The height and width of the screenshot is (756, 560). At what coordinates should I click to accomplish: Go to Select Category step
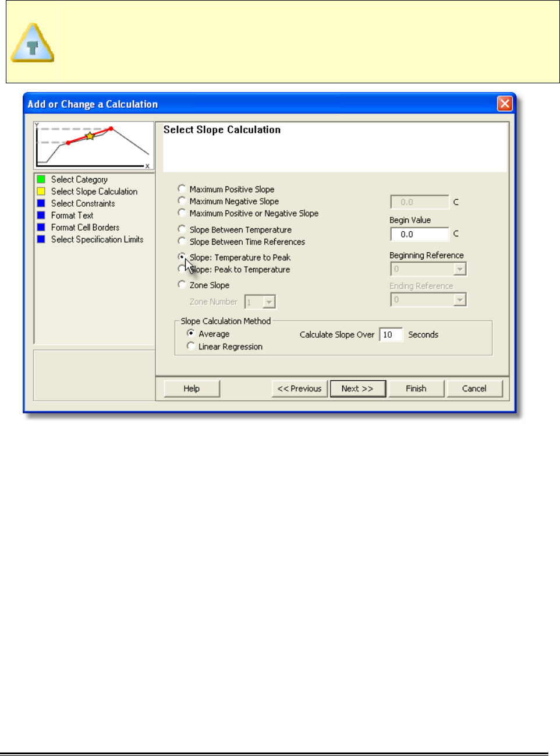pyautogui.click(x=79, y=179)
